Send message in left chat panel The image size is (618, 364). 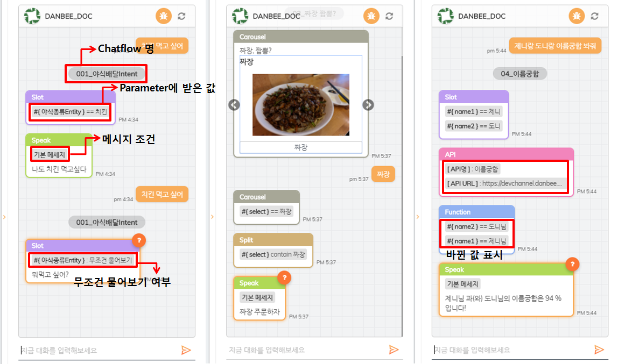click(186, 350)
